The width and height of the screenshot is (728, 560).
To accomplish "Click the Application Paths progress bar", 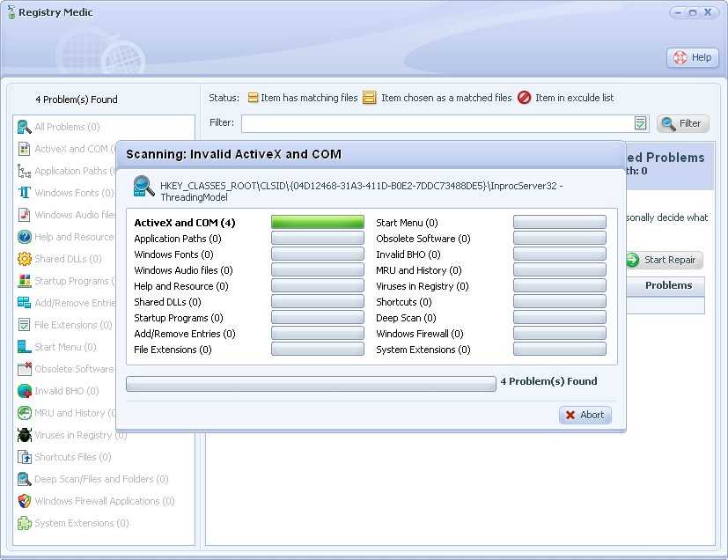I will pyautogui.click(x=318, y=239).
